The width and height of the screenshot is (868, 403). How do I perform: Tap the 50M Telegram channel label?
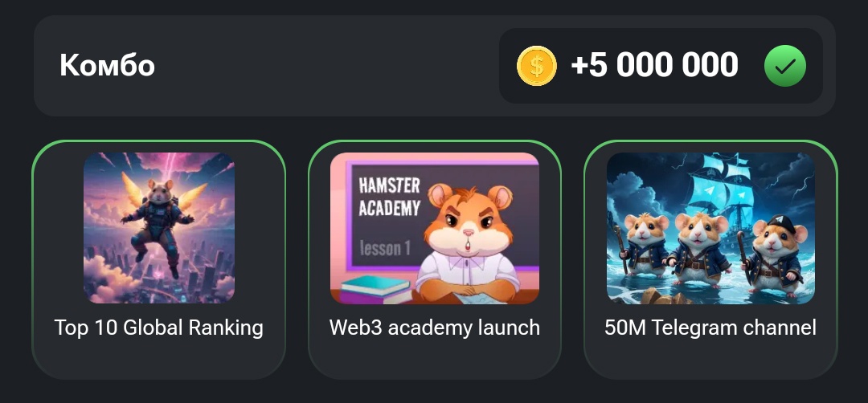(710, 328)
